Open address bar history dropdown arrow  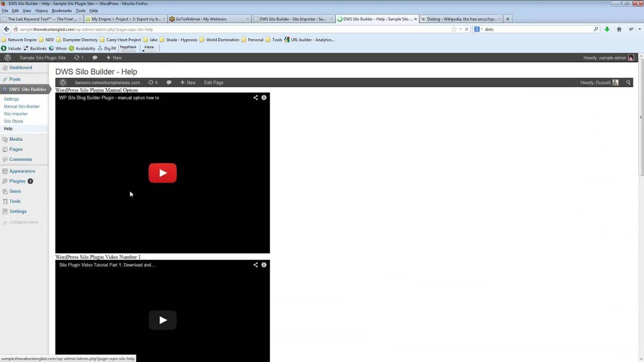tap(460, 29)
